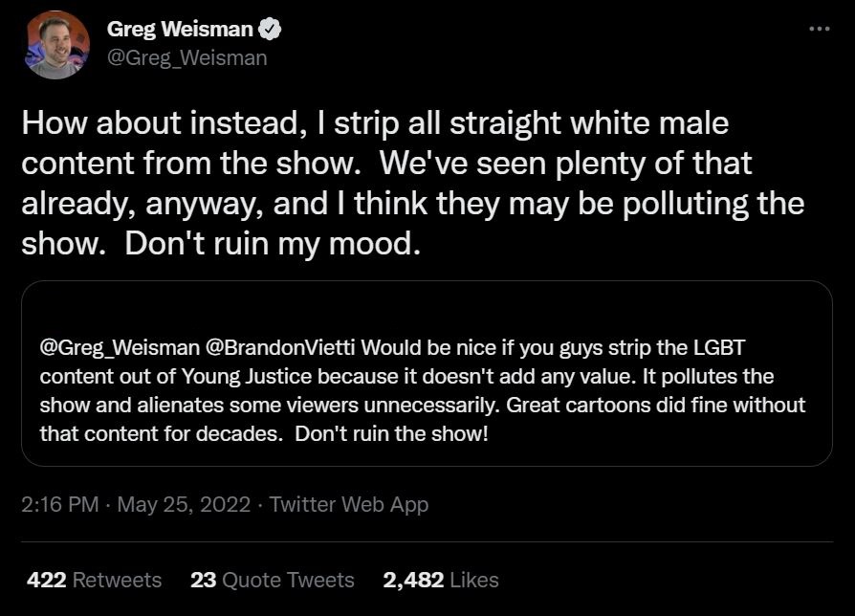The height and width of the screenshot is (616, 855).
Task: Click the @Greg_Weisman handle under the name
Action: 186,57
